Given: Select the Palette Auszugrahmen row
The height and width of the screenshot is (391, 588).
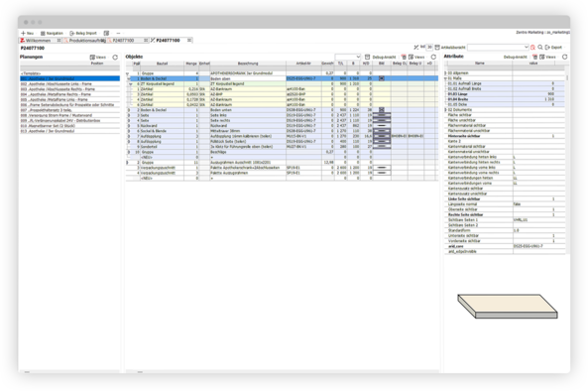Looking at the screenshot, I should pyautogui.click(x=282, y=174).
